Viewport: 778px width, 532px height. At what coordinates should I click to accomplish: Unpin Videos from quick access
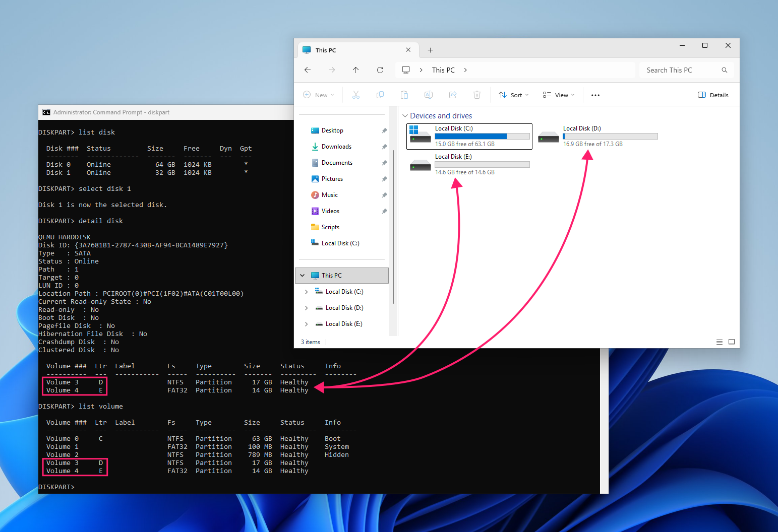click(384, 211)
